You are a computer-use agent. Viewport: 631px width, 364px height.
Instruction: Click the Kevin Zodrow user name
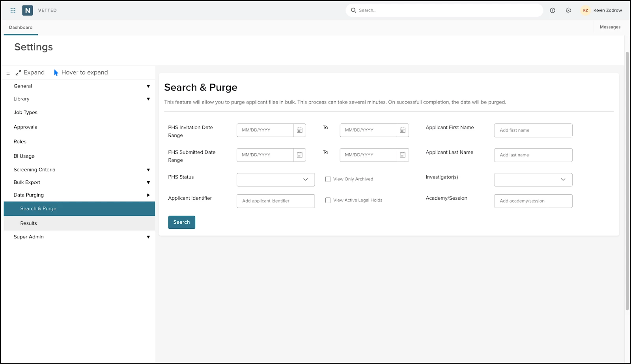pyautogui.click(x=608, y=10)
